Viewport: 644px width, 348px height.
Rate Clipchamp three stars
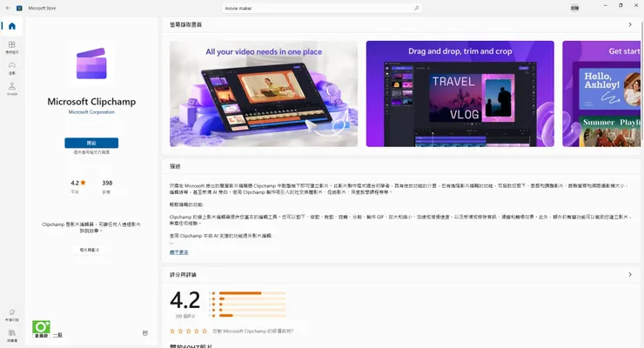click(189, 331)
